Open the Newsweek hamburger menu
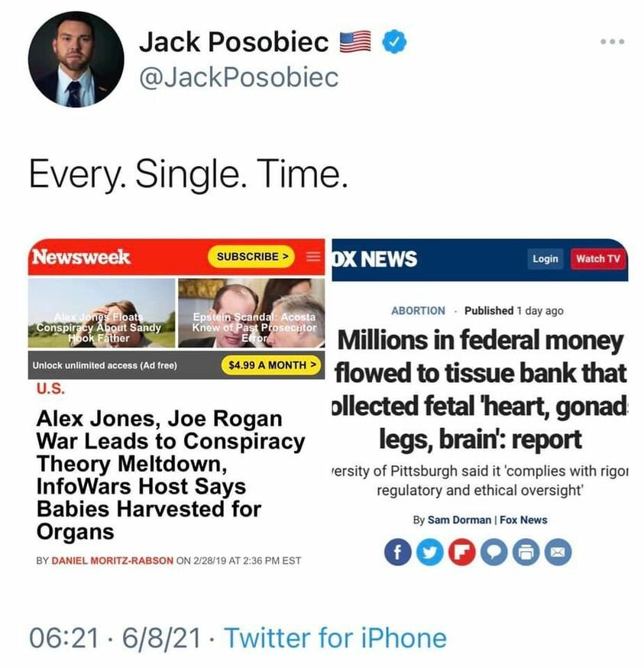Viewport: 644px width, 668px height. (x=312, y=256)
